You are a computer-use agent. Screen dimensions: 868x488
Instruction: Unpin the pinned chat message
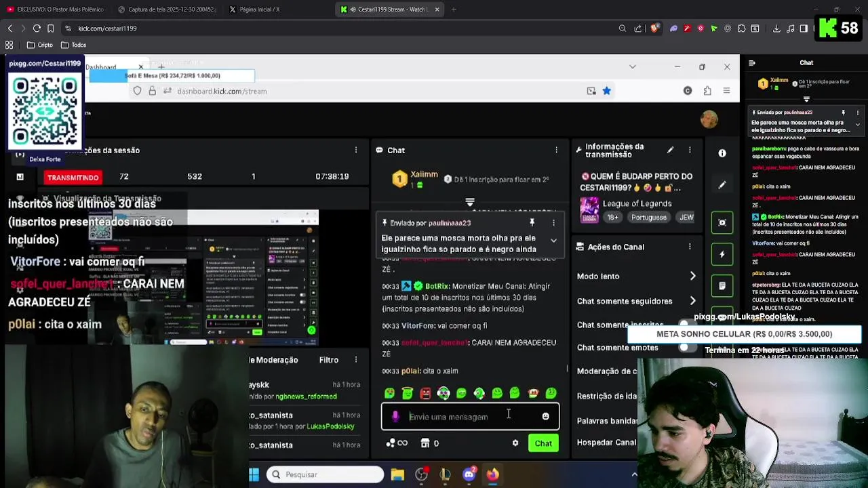[x=532, y=222]
